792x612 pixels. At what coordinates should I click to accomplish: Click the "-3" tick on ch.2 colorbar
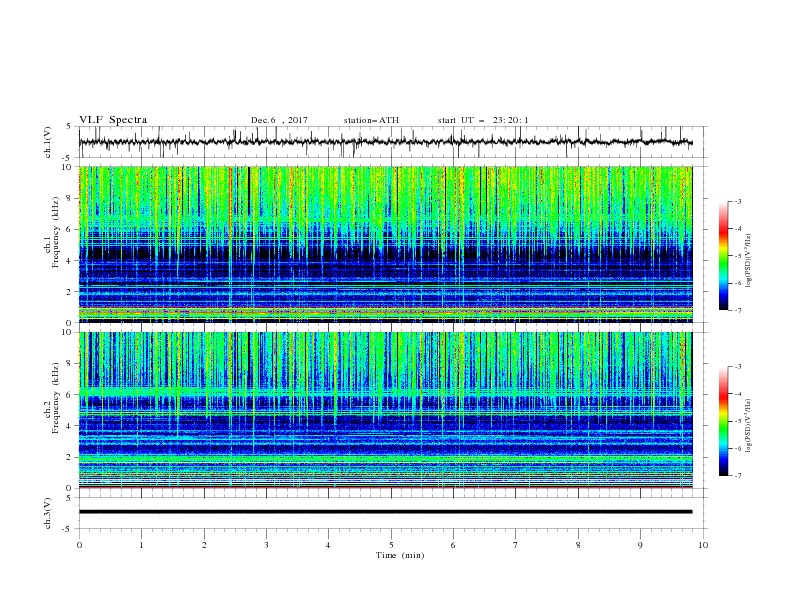coord(738,367)
